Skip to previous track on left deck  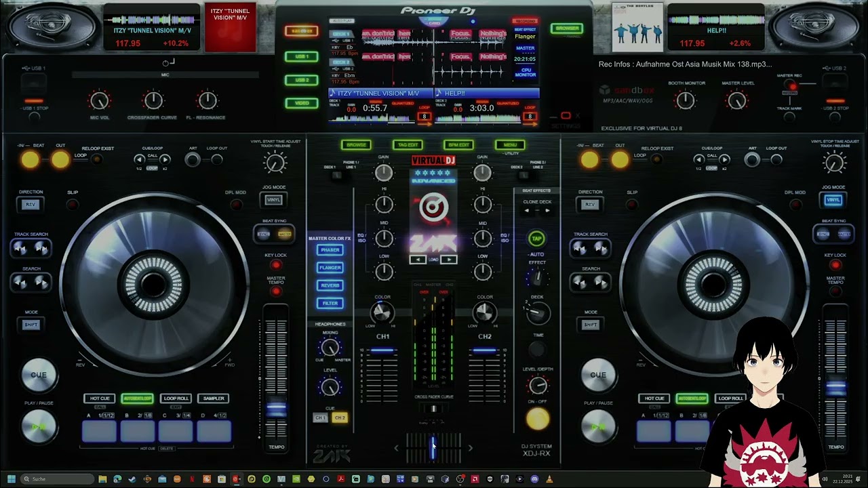tap(22, 249)
